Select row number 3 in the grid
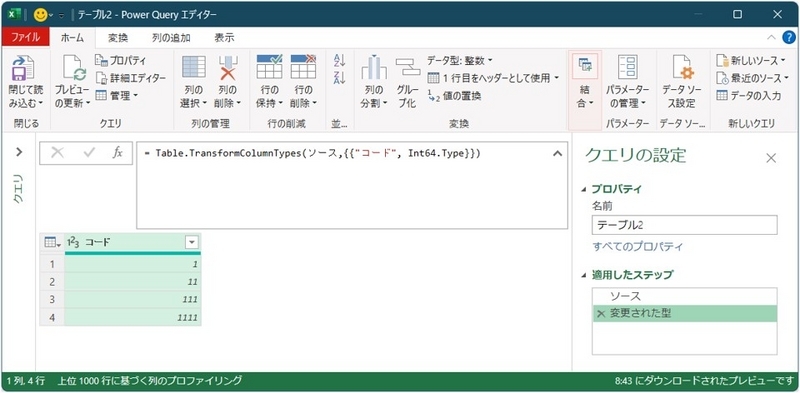The width and height of the screenshot is (800, 393). coord(52,300)
